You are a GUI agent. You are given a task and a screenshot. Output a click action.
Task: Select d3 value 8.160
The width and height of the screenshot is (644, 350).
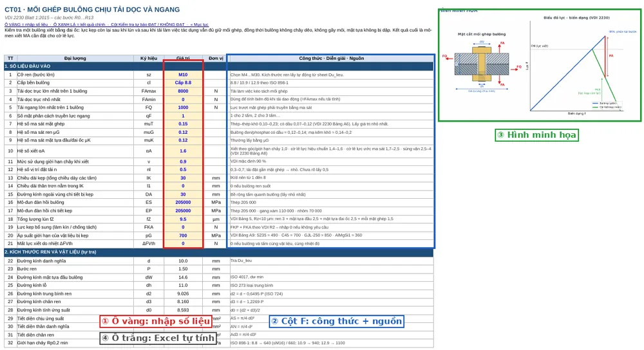tap(183, 302)
